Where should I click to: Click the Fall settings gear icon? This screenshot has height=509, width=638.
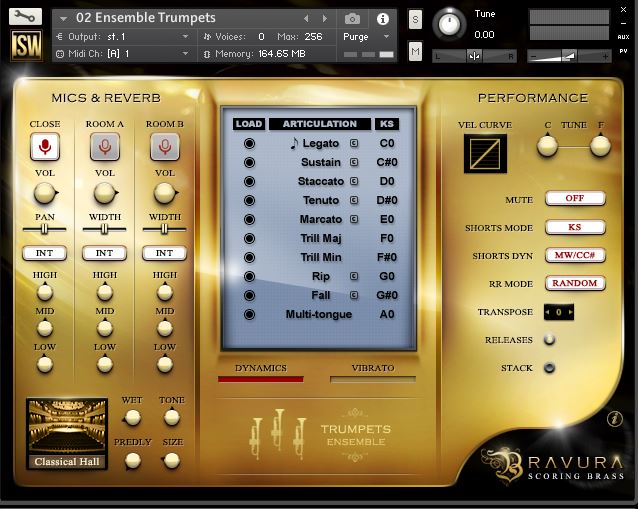pyautogui.click(x=354, y=295)
